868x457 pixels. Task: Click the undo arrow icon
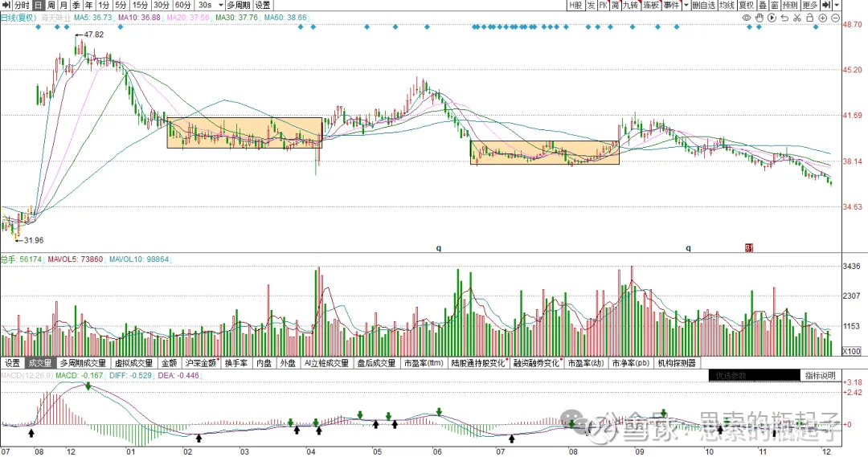tap(784, 18)
